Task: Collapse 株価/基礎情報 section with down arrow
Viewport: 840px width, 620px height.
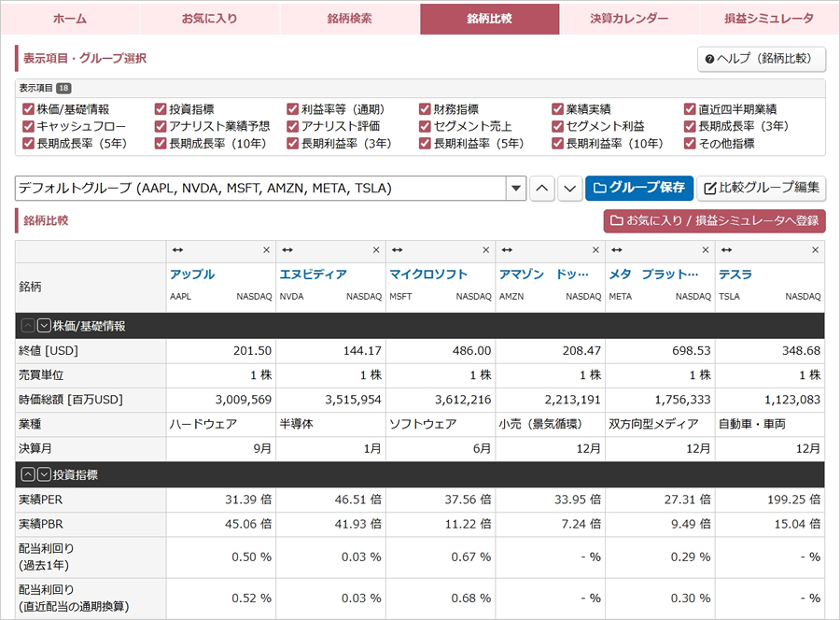Action: click(x=44, y=326)
